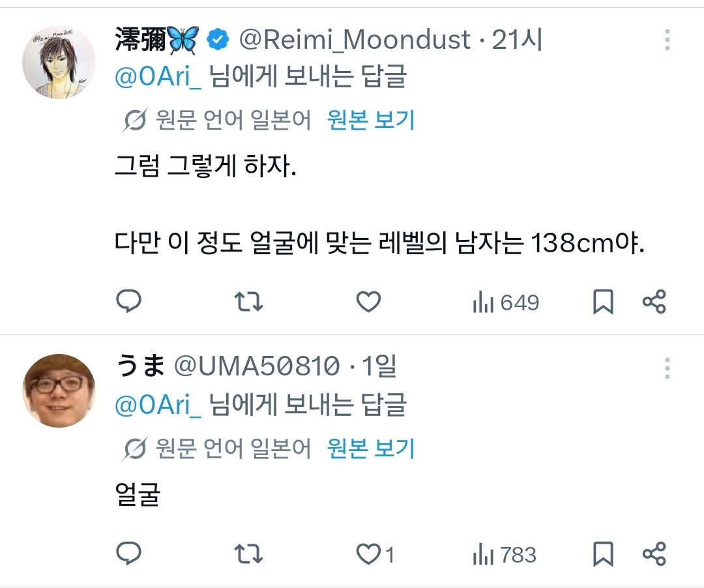
Task: Share the Reimi_Moondust tweet
Action: tap(654, 302)
